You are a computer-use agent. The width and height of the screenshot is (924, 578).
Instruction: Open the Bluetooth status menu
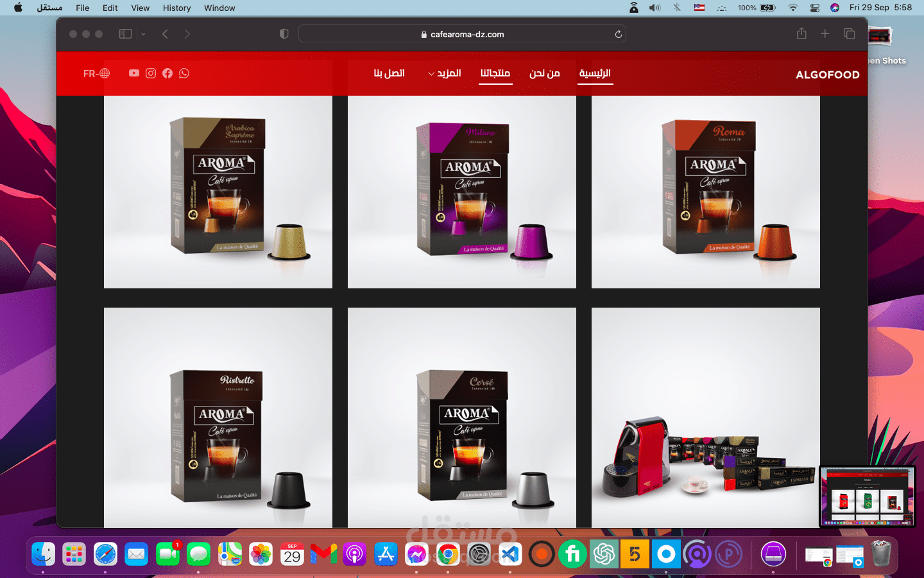pos(677,8)
